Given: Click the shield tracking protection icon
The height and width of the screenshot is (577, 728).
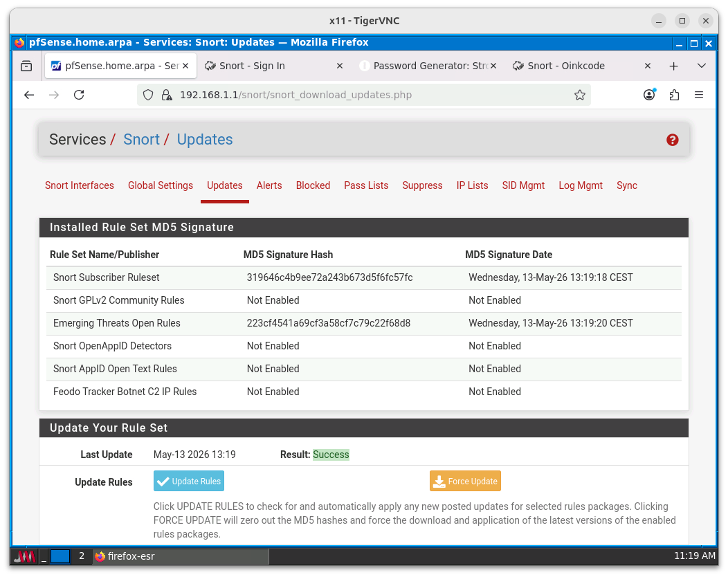Looking at the screenshot, I should point(148,95).
